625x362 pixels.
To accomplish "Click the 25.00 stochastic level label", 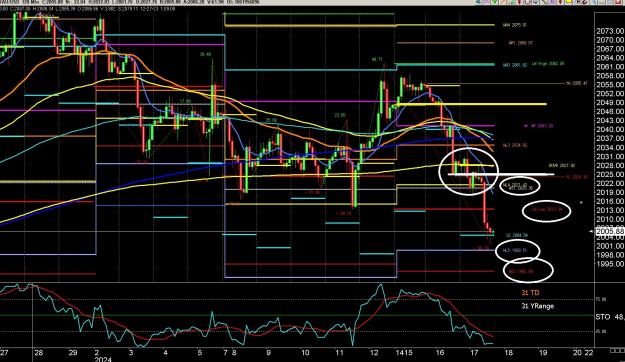I will [601, 331].
